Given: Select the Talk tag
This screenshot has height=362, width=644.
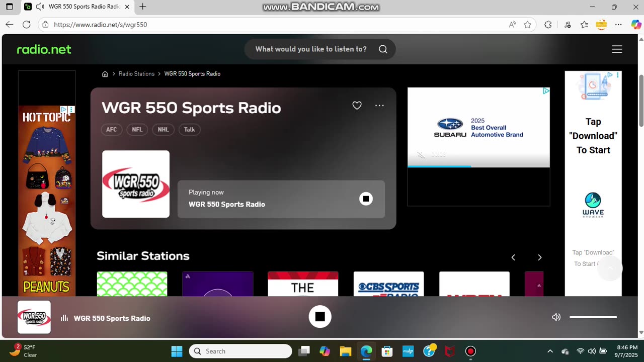Looking at the screenshot, I should pos(190,130).
